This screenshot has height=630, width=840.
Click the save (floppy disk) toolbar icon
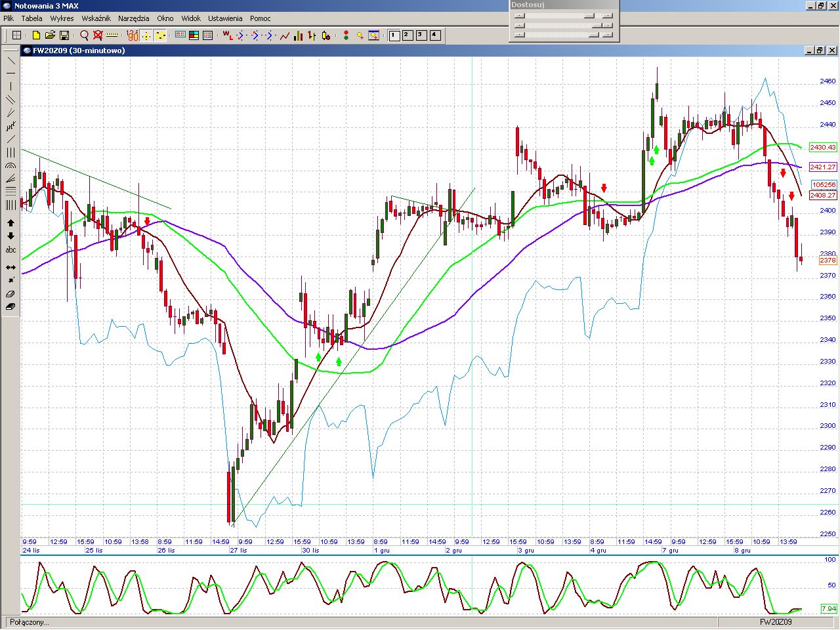tap(64, 35)
